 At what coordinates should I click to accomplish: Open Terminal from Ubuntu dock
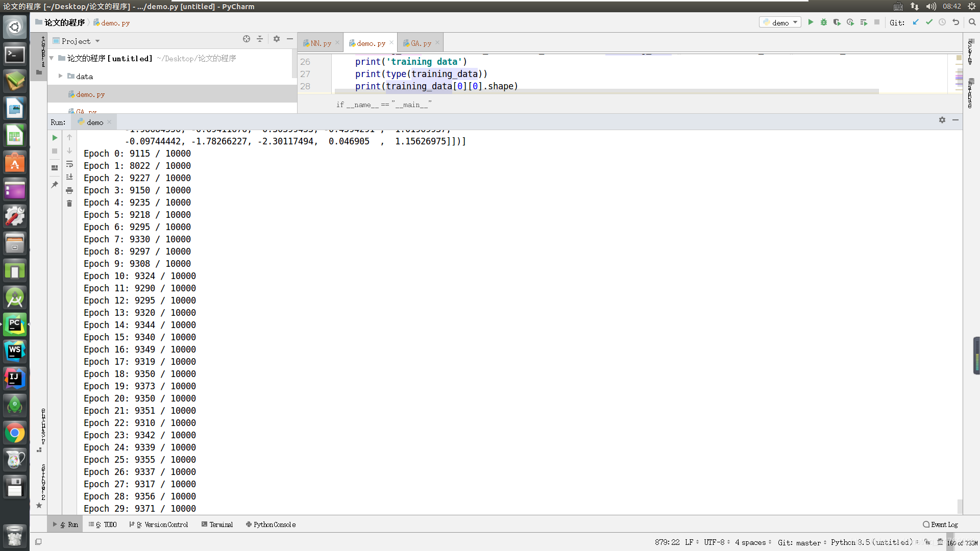point(15,54)
